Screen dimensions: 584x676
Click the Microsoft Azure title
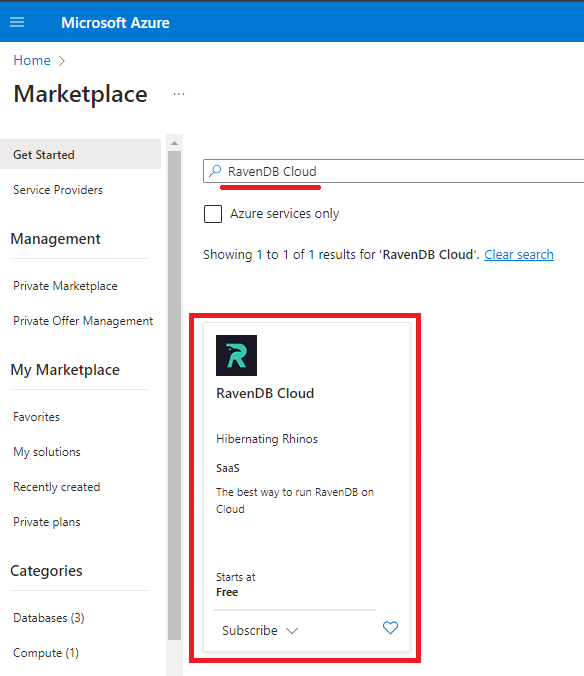116,23
